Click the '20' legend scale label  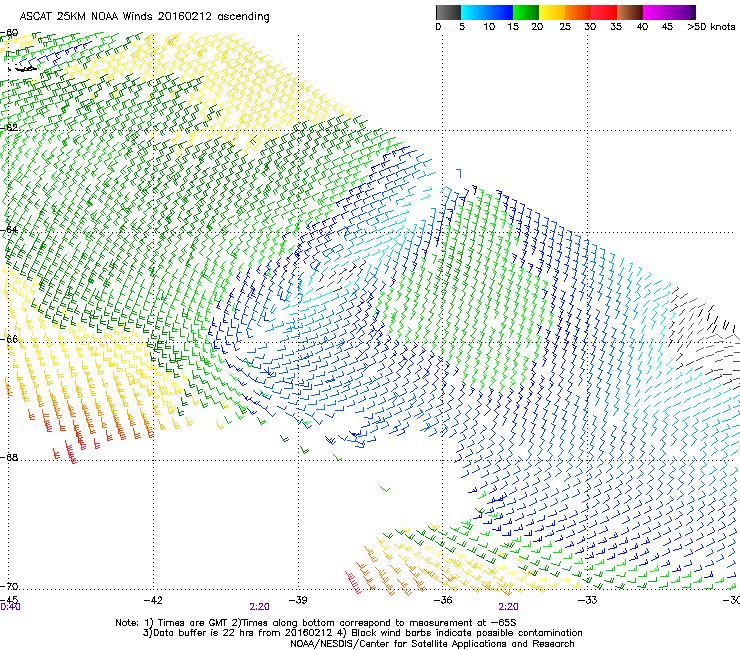point(537,26)
